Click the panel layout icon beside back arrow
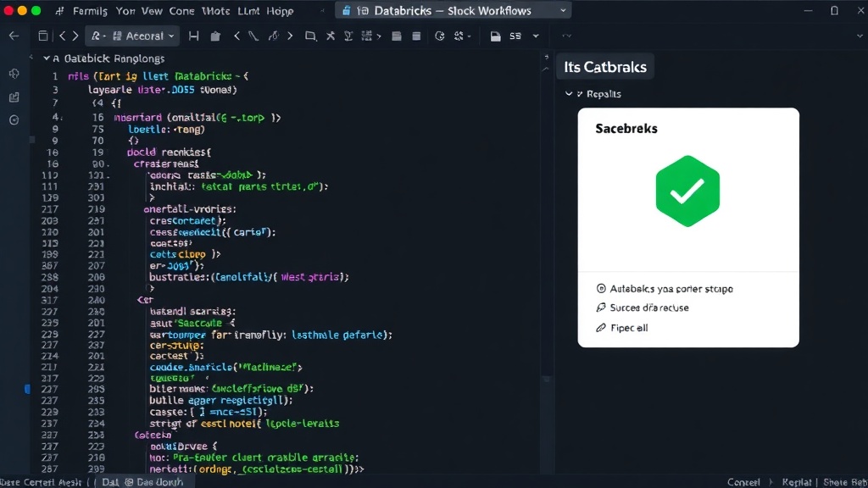The width and height of the screenshot is (868, 488). click(x=42, y=36)
